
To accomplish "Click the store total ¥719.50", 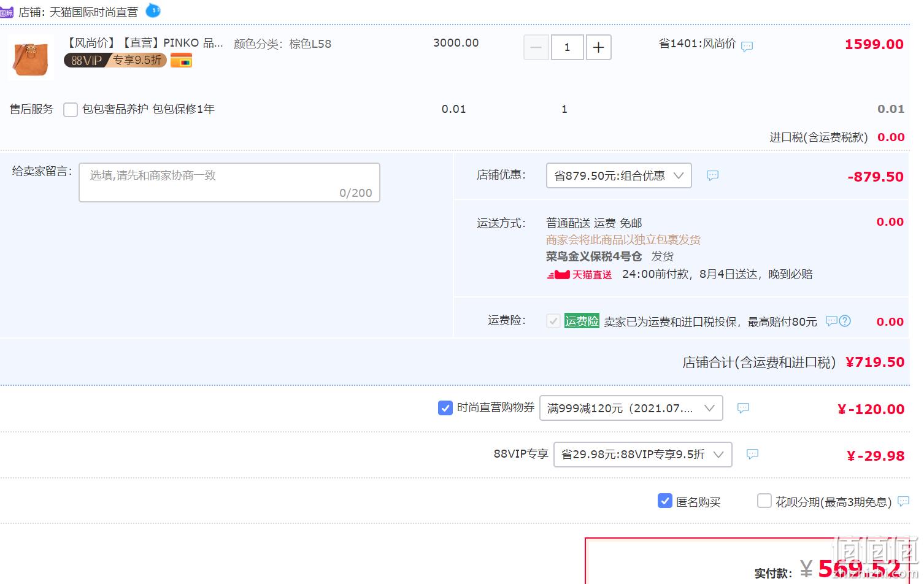I will [x=875, y=362].
